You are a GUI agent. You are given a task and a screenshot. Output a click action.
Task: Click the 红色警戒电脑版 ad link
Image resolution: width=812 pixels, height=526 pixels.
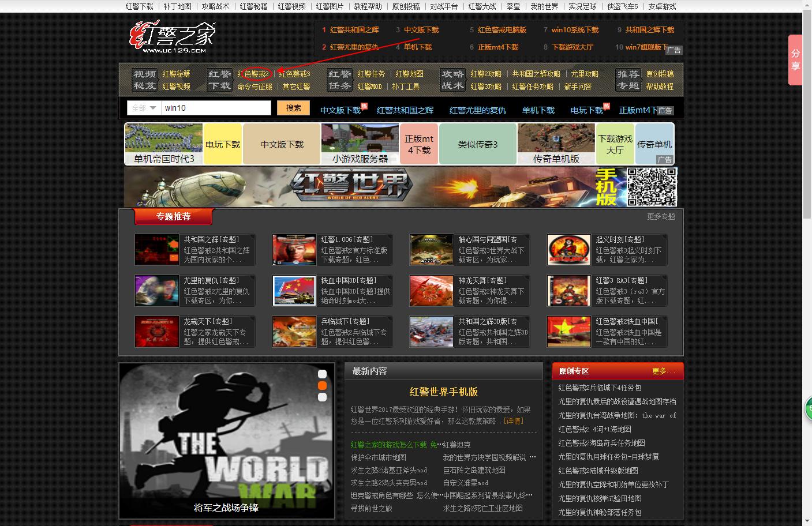click(x=502, y=30)
